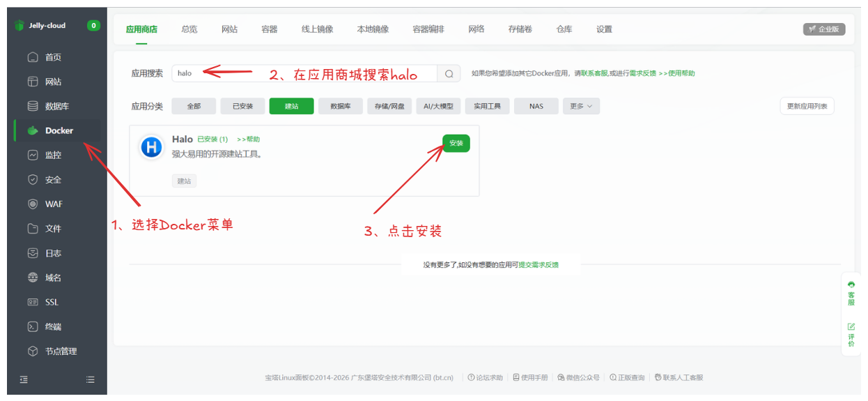Open the Docker sidebar menu
Screen dimensions: 868x401
coord(59,130)
